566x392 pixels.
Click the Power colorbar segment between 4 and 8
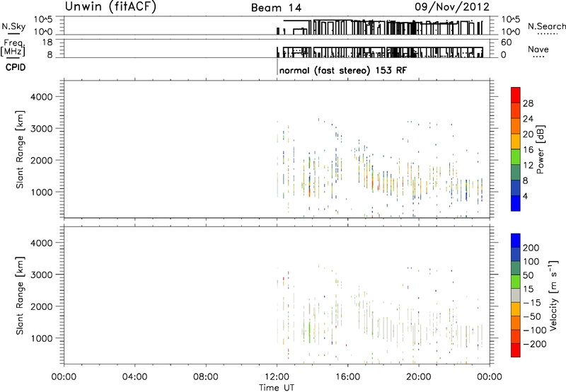516,188
